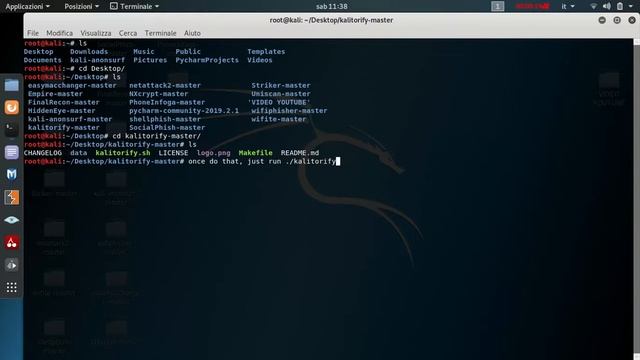640x360 pixels.
Task: Click the 'Videos' directory name
Action: coord(260,60)
